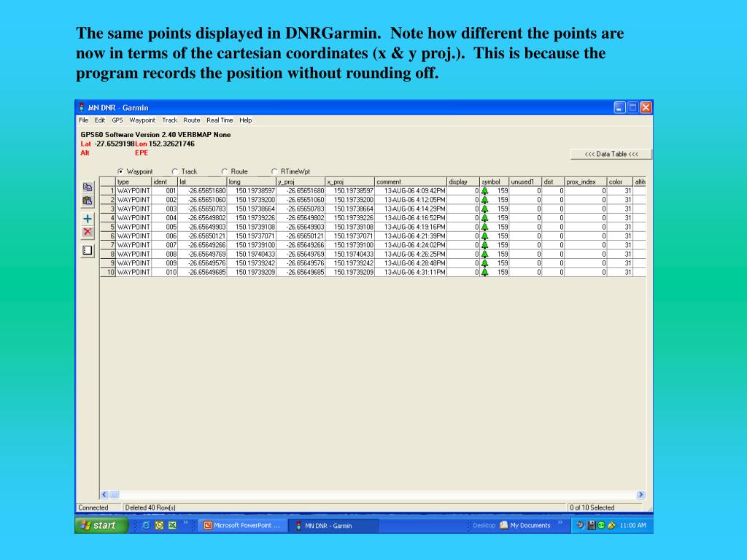Click the green round icon in system tray
This screenshot has width=747, height=560.
point(601,525)
